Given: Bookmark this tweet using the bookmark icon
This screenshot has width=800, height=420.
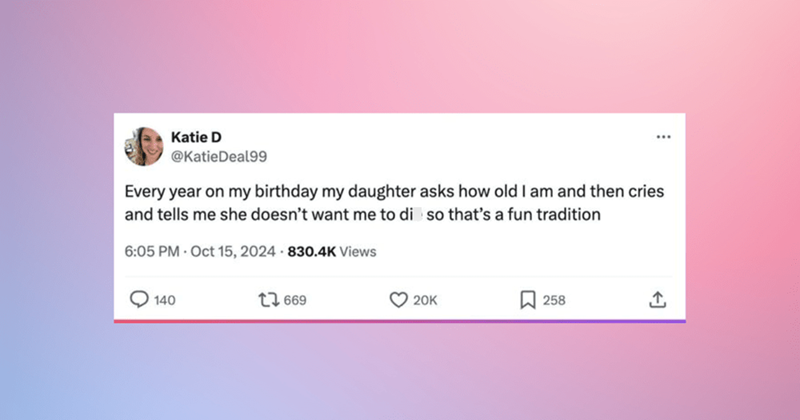Looking at the screenshot, I should 528,300.
